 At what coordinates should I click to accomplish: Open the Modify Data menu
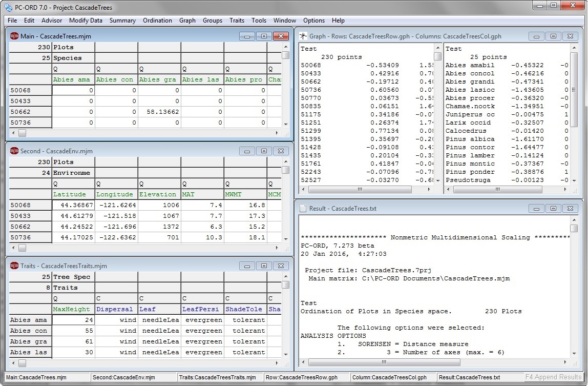[x=86, y=21]
